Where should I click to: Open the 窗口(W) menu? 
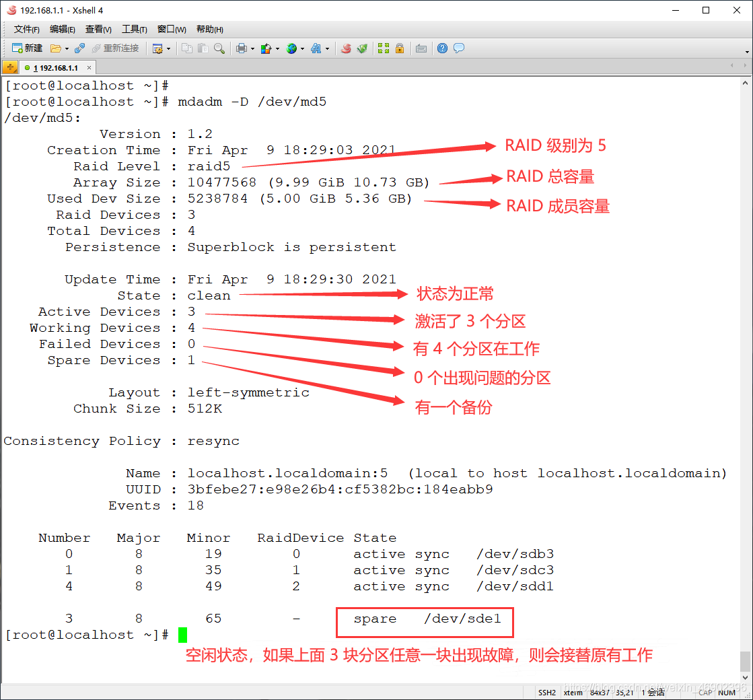172,30
